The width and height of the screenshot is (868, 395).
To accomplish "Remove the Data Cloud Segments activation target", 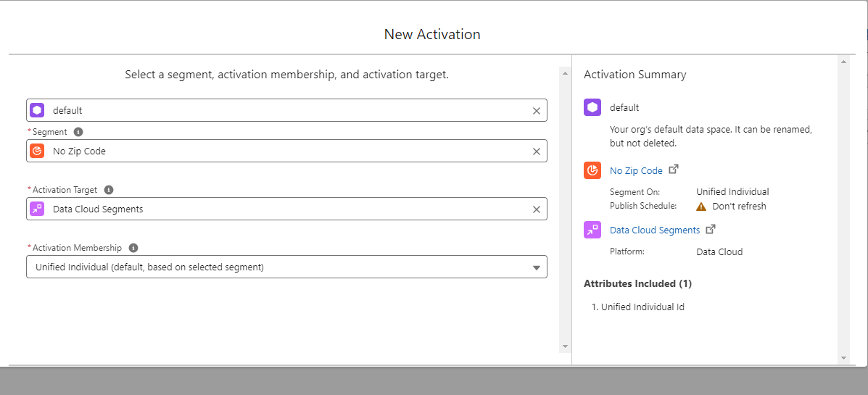I will (x=537, y=209).
